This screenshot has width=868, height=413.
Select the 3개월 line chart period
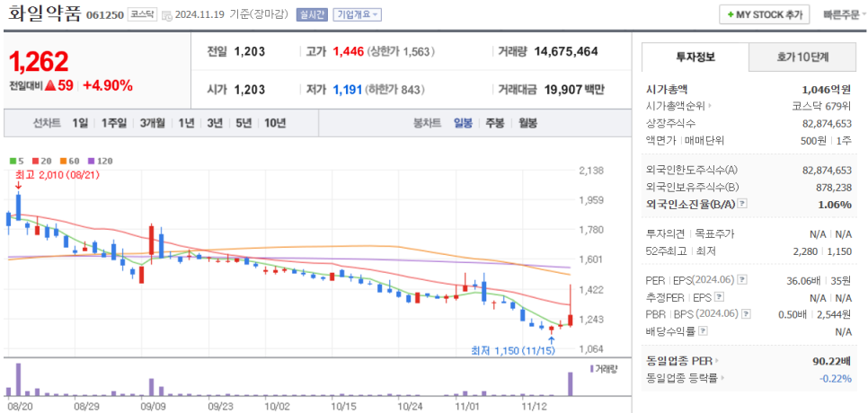pos(152,123)
